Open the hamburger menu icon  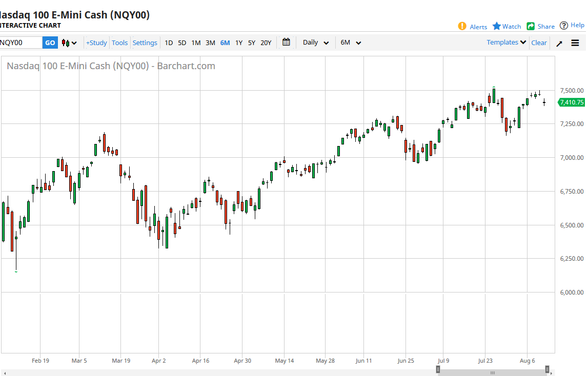575,43
